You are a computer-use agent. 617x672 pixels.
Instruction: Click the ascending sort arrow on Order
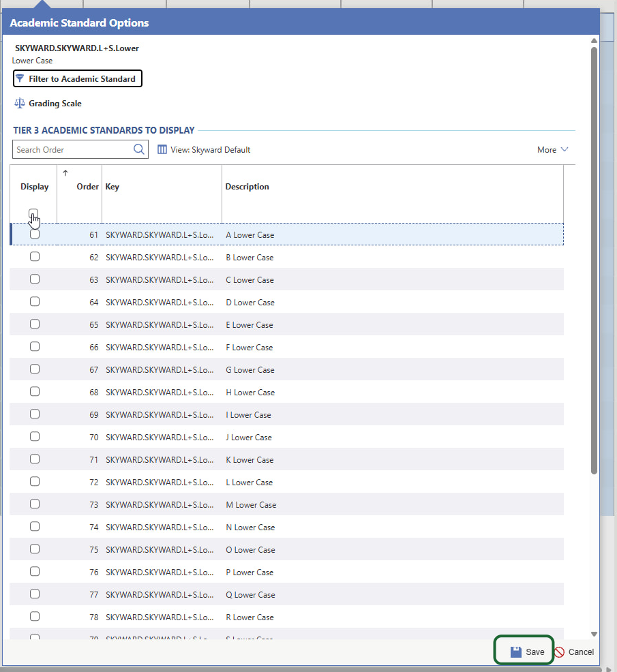[x=65, y=173]
